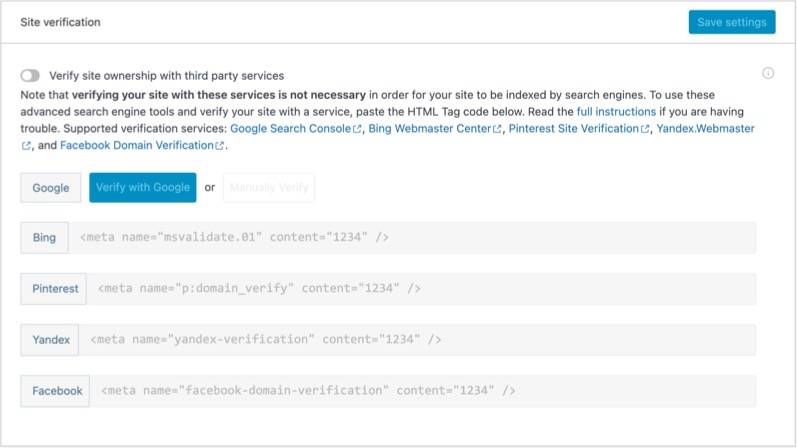Open Yandex.Webmaster link
The width and height of the screenshot is (797, 448).
(x=705, y=129)
